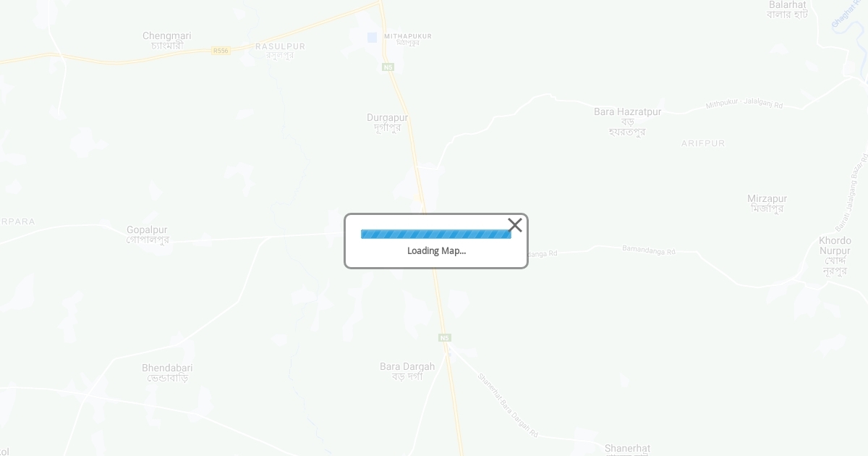This screenshot has height=456, width=868.
Task: Close the Loading Map dialog
Action: [515, 225]
